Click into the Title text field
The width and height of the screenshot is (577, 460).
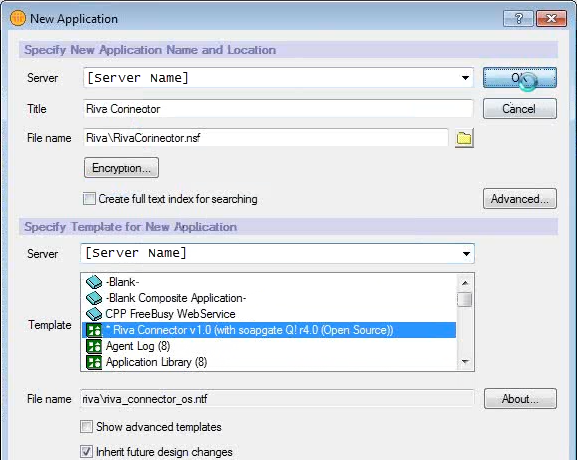(x=278, y=109)
